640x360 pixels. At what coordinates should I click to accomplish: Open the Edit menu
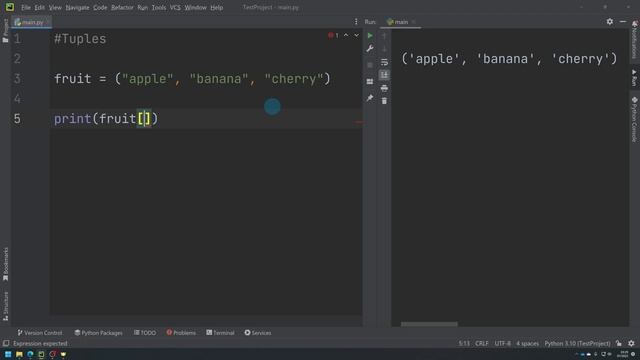tap(40, 7)
